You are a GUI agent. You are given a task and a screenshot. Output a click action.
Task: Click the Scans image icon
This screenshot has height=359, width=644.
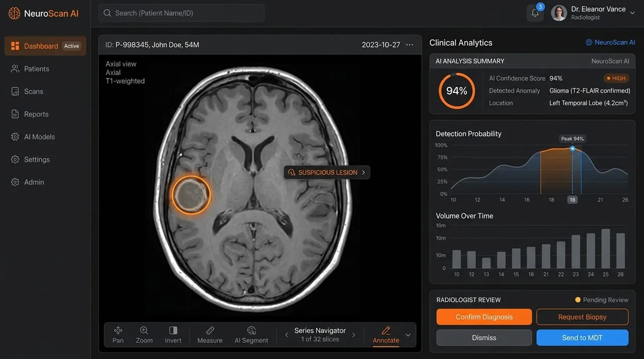[x=15, y=92]
